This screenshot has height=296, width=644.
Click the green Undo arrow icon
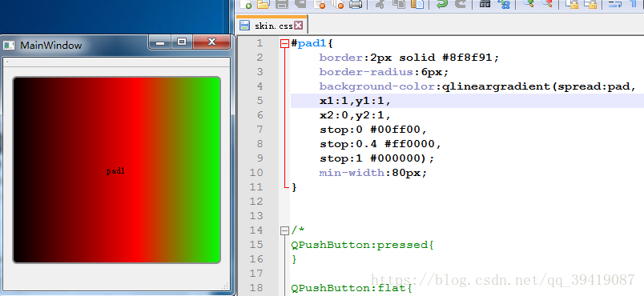[441, 4]
